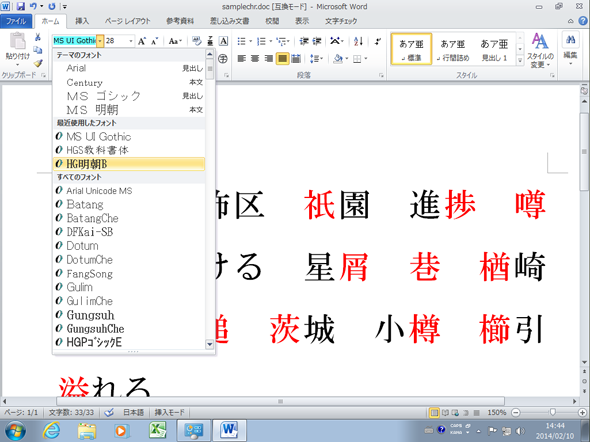
Task: Toggle the insert mode status indicator
Action: [169, 413]
